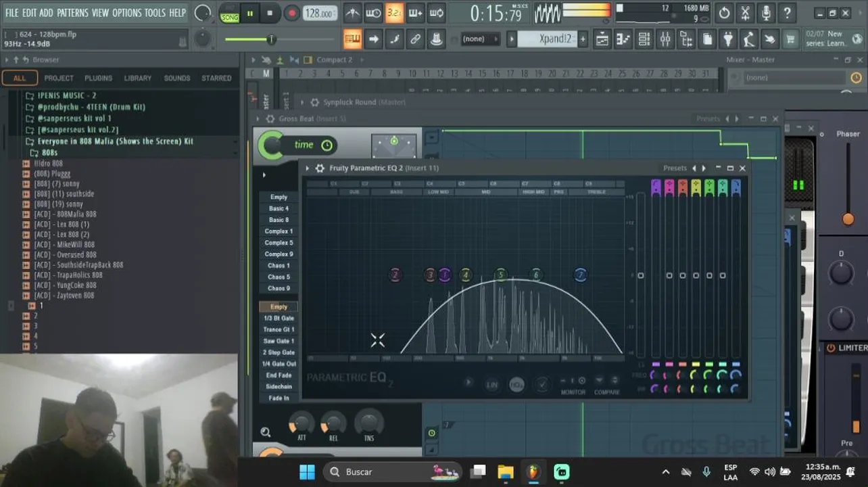Toggle the metronome icon
The width and height of the screenshot is (868, 487).
click(352, 13)
